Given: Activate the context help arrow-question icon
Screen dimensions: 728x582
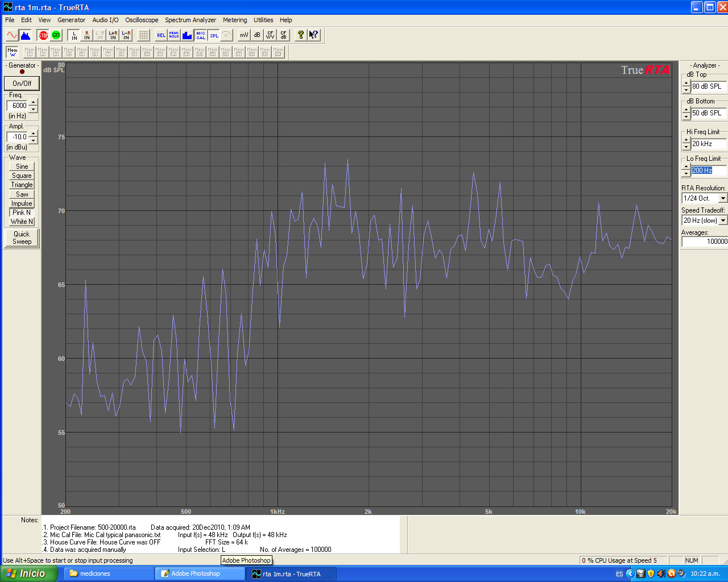Looking at the screenshot, I should [314, 35].
